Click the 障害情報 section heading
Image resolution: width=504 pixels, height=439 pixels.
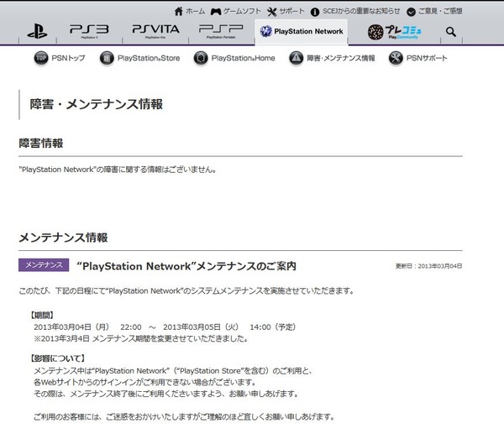pyautogui.click(x=41, y=144)
